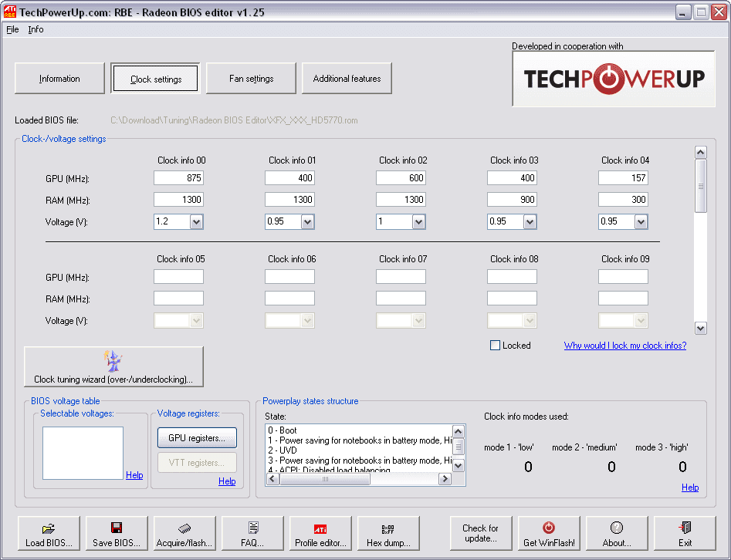731x560 pixels.
Task: Click the Selectable voltages list box
Action: tap(83, 454)
